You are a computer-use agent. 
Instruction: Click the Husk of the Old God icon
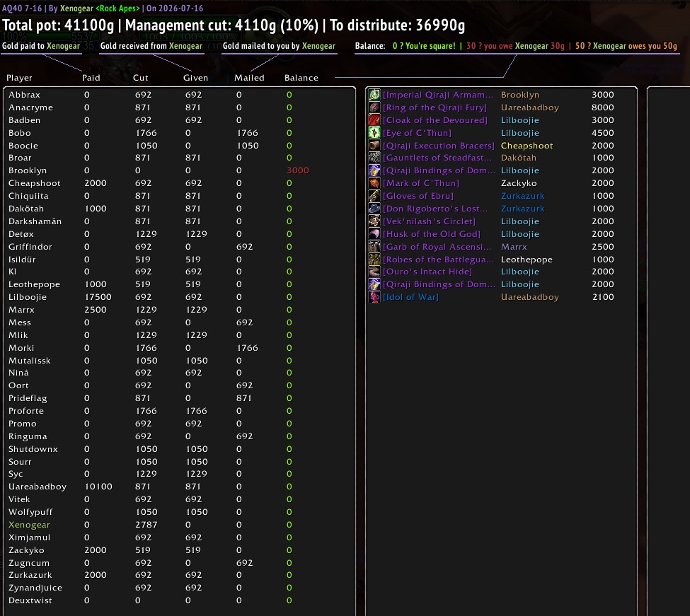pos(374,234)
